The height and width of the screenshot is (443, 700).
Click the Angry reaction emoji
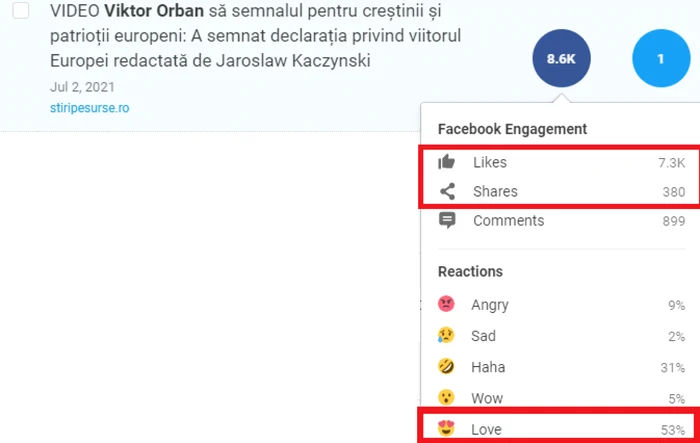coord(446,304)
